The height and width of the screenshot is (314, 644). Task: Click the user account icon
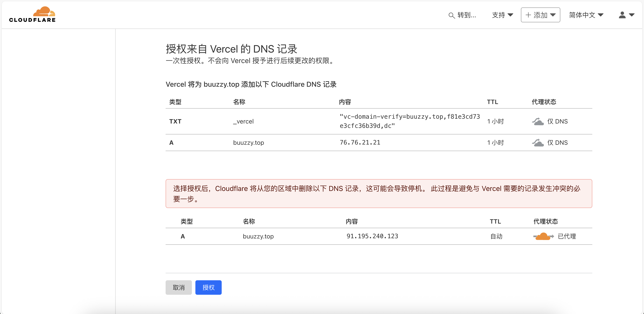tap(622, 15)
